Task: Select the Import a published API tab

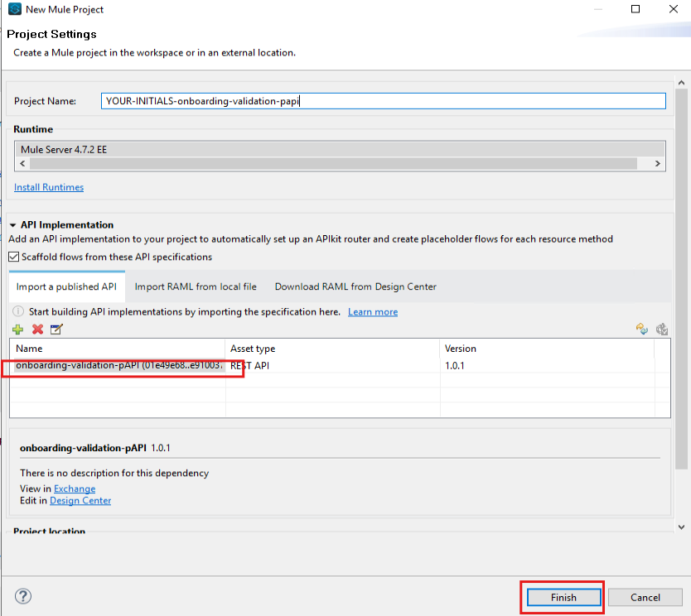Action: (66, 286)
